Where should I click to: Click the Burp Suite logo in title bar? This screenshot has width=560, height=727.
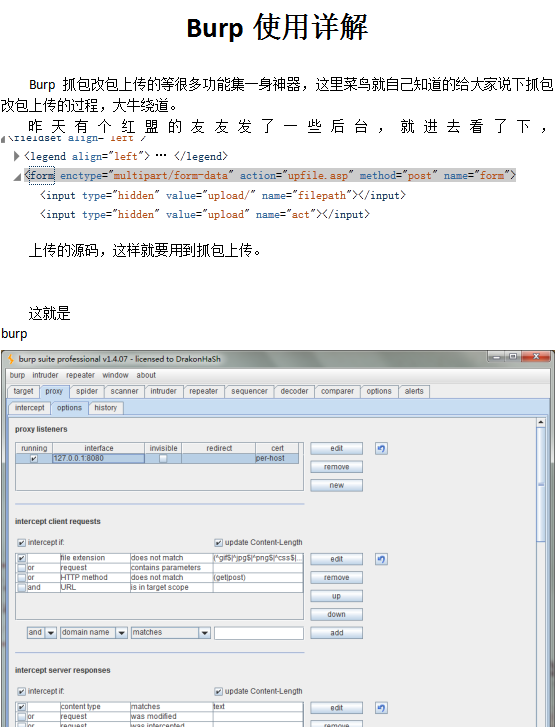pos(11,359)
